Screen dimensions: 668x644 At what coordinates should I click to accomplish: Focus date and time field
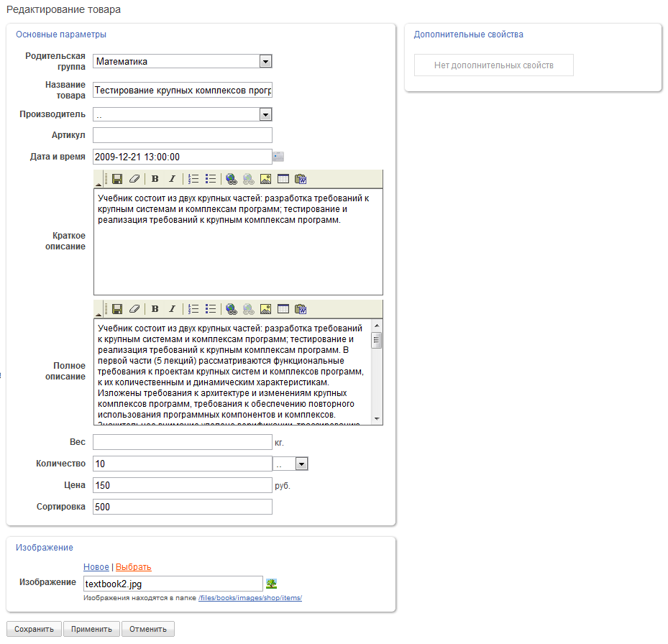click(x=183, y=157)
